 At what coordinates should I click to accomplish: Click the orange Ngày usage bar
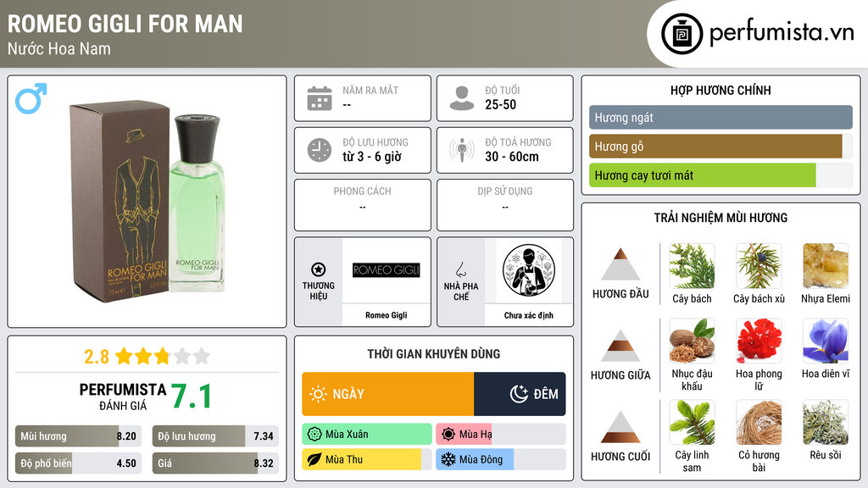tap(387, 394)
